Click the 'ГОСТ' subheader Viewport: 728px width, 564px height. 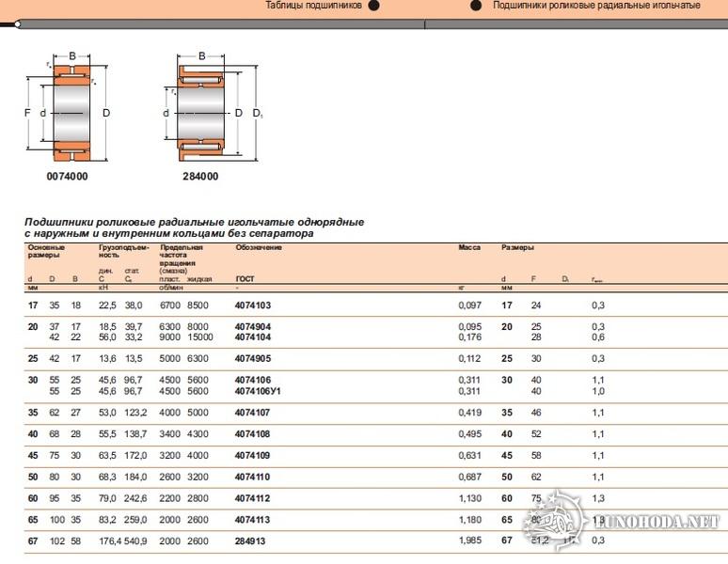[245, 279]
